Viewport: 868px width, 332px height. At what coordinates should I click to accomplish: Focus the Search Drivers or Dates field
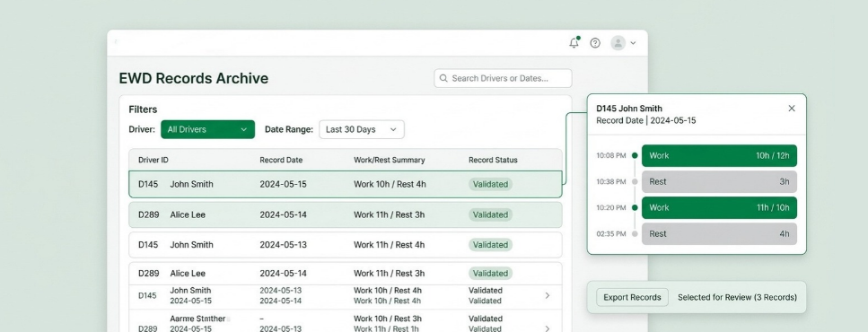click(503, 78)
